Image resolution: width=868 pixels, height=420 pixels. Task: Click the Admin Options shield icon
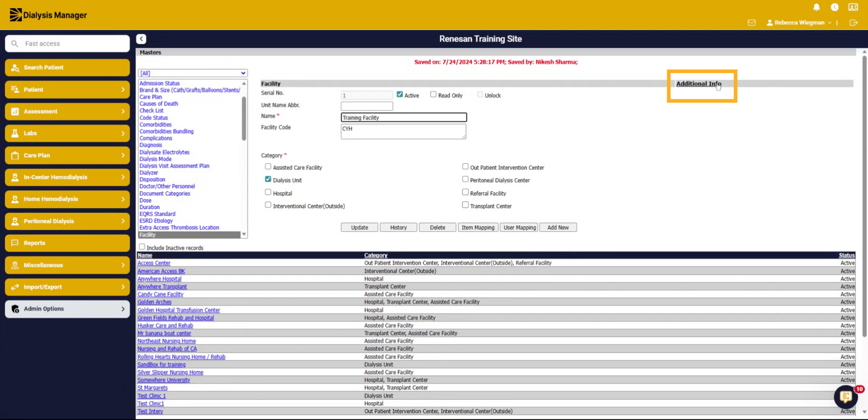pyautogui.click(x=15, y=309)
